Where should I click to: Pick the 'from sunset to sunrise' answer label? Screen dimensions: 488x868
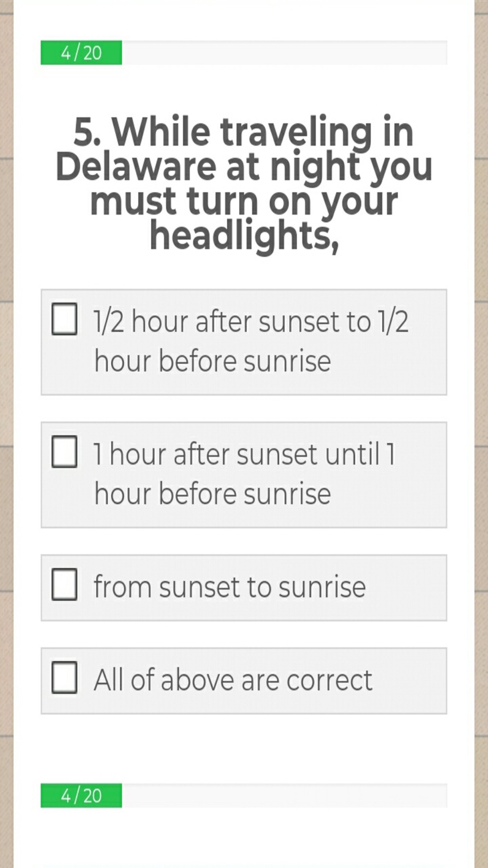[229, 586]
